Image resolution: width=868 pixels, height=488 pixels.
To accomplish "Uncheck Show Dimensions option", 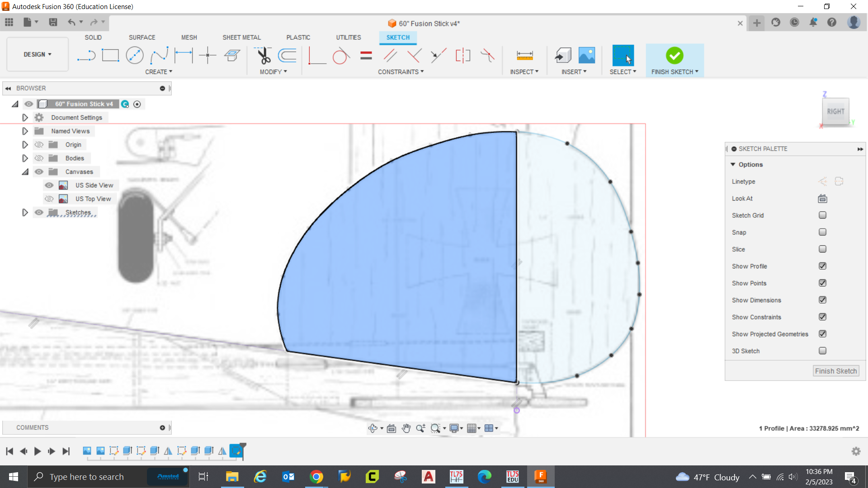I will click(822, 300).
